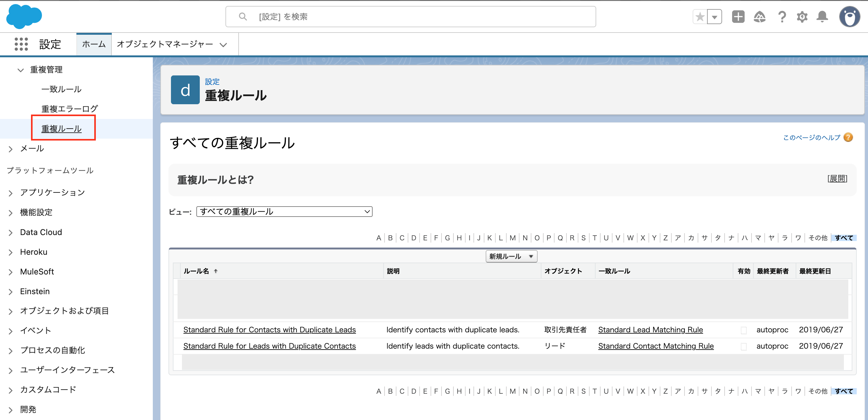Expand the MuleSoft sidebar section

tap(10, 272)
